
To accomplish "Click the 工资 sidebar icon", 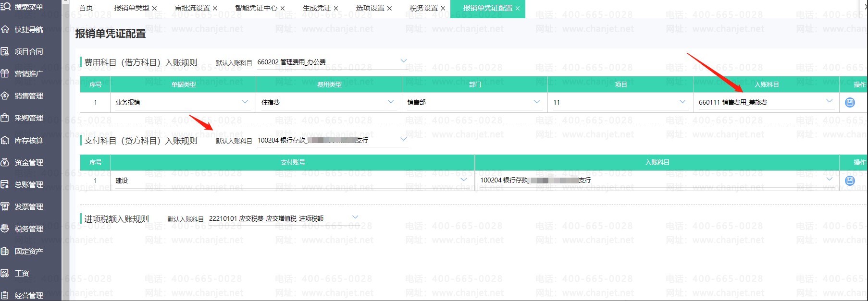I will (x=5, y=273).
